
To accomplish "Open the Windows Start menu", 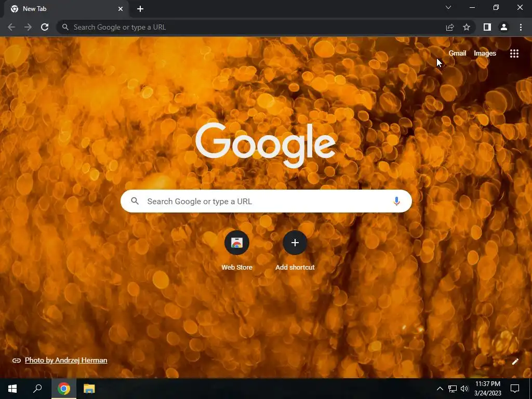I will tap(12, 389).
